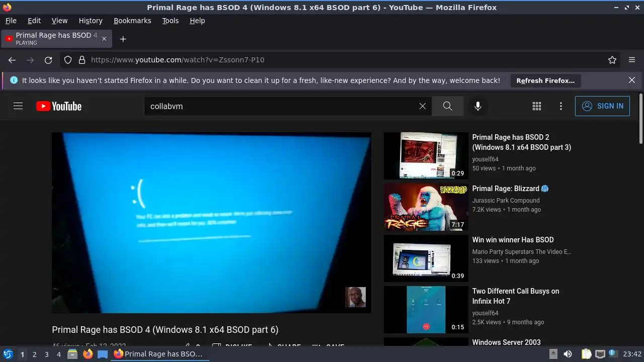Click the taskbar clock 23:42
Viewport: 644px width, 362px height.
click(x=632, y=354)
